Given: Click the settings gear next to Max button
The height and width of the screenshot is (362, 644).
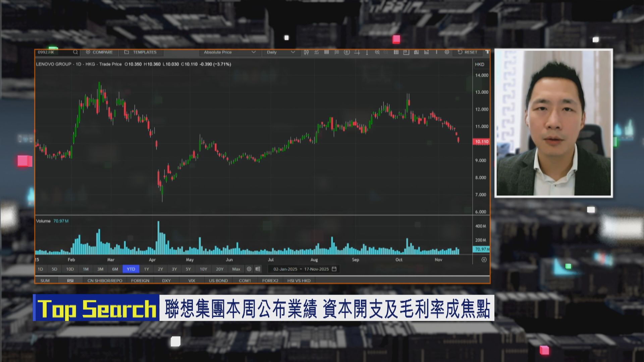Looking at the screenshot, I should click(249, 269).
